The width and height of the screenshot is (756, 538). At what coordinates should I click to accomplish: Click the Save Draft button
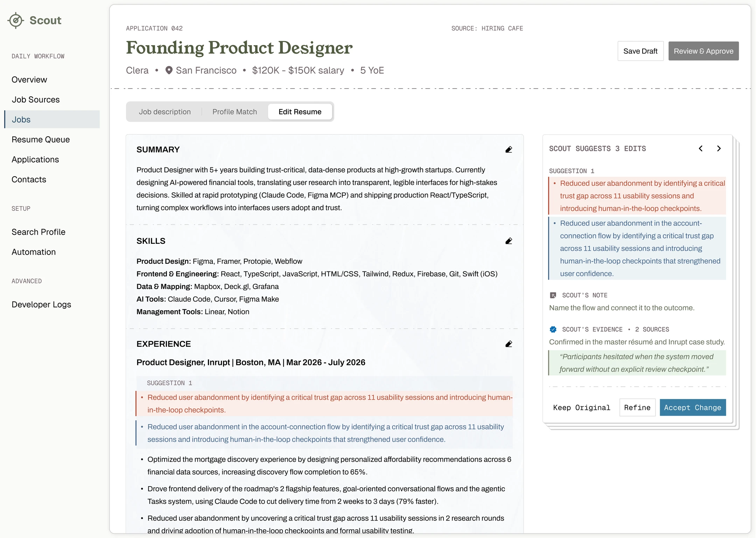pos(640,51)
